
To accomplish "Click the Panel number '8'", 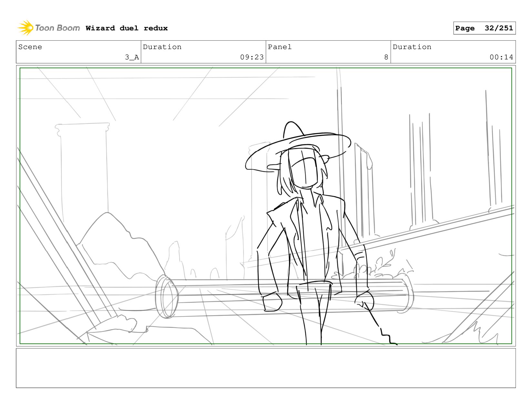I will (x=386, y=57).
